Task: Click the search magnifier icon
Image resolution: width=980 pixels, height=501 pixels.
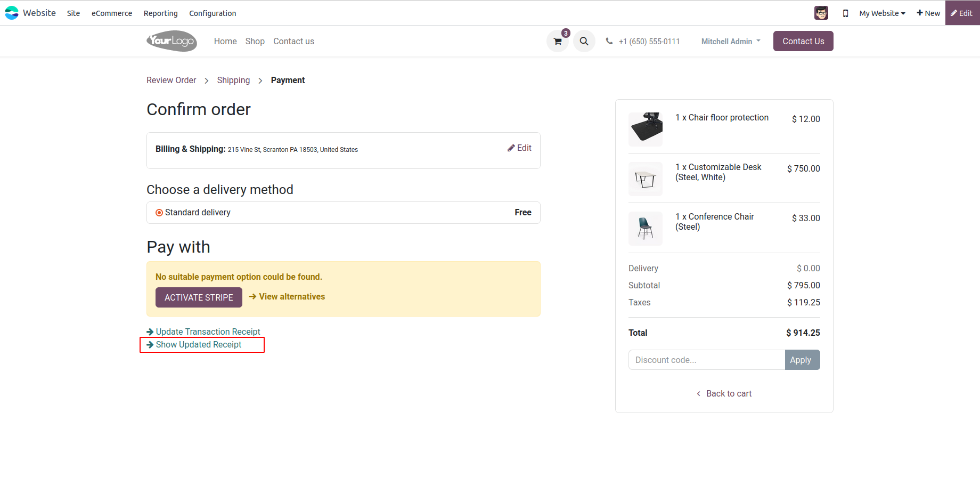Action: point(584,42)
